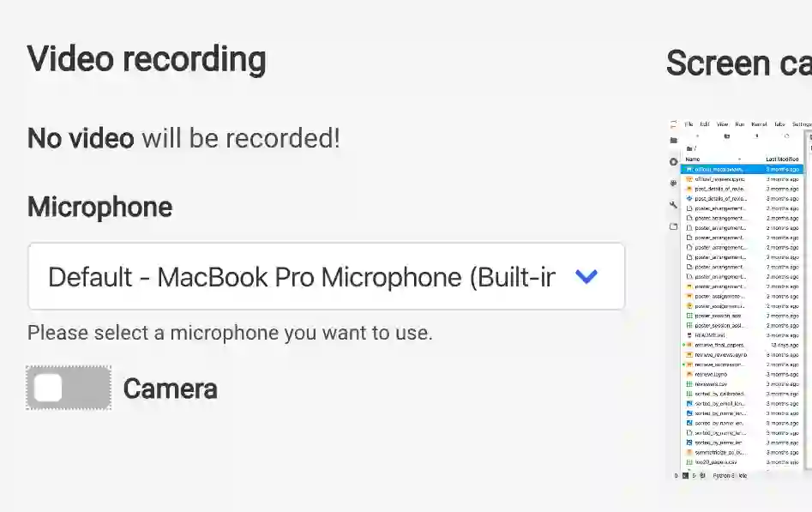
Task: Click the Camera label text
Action: click(170, 389)
